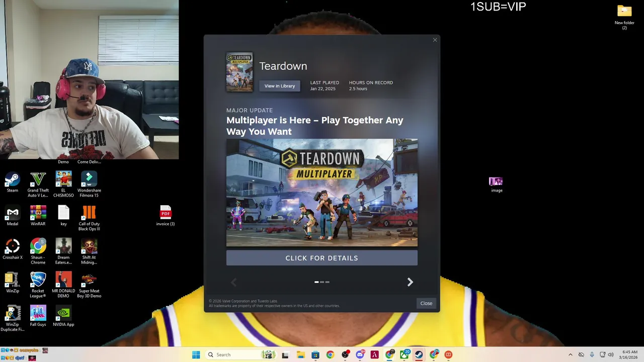Select the image file on desktop
Viewport: 644px width, 362px height.
tap(496, 185)
